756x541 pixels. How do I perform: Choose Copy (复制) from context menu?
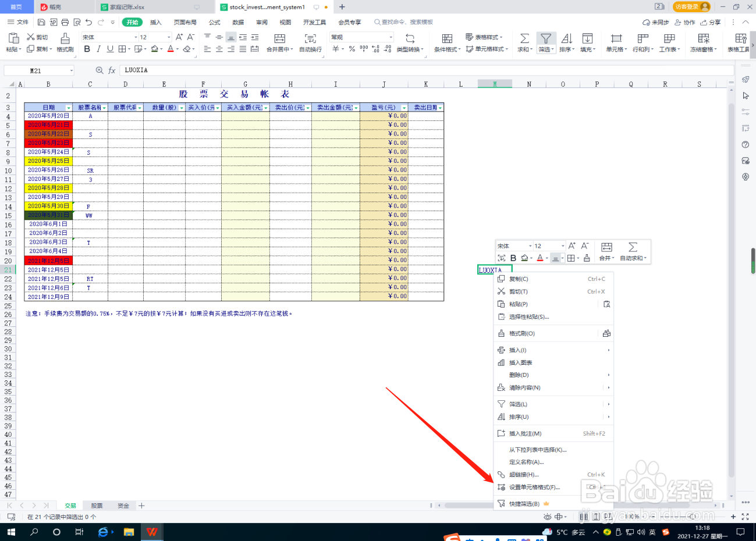[x=553, y=279]
